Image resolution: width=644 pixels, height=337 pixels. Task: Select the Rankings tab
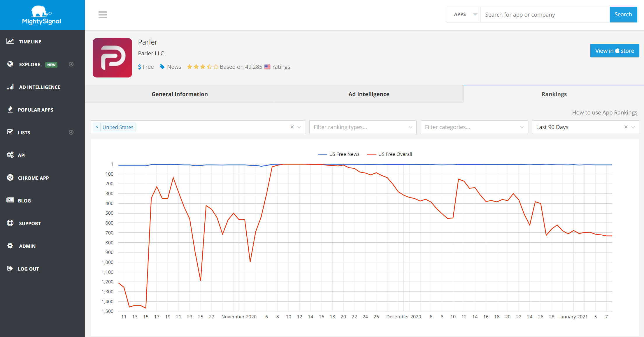pos(554,94)
